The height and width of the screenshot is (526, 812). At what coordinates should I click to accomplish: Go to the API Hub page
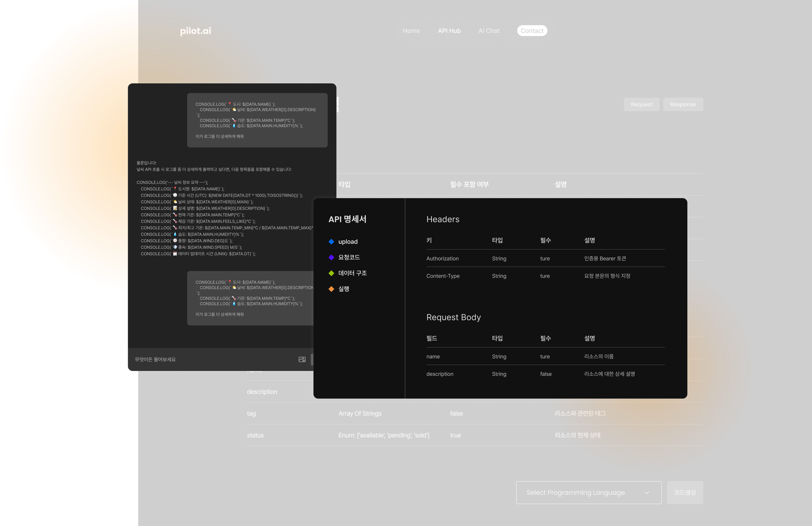point(449,31)
